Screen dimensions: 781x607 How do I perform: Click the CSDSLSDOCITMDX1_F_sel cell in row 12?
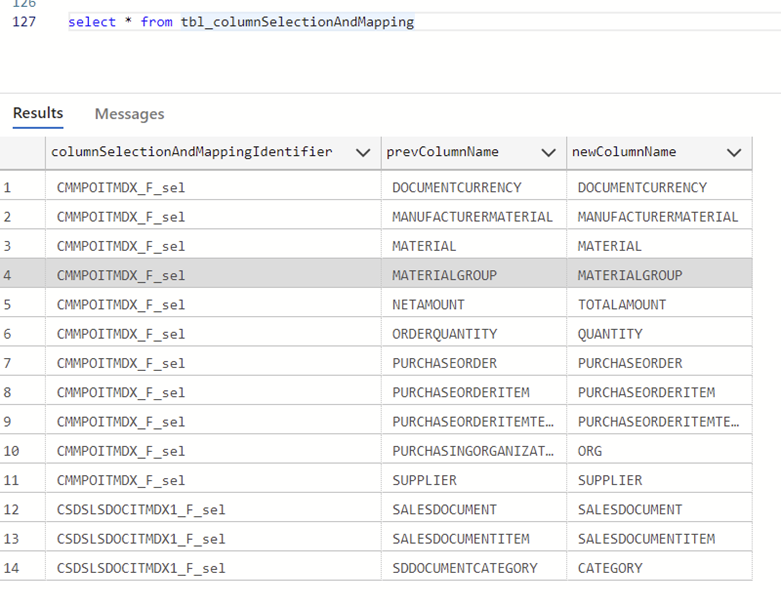[213, 509]
